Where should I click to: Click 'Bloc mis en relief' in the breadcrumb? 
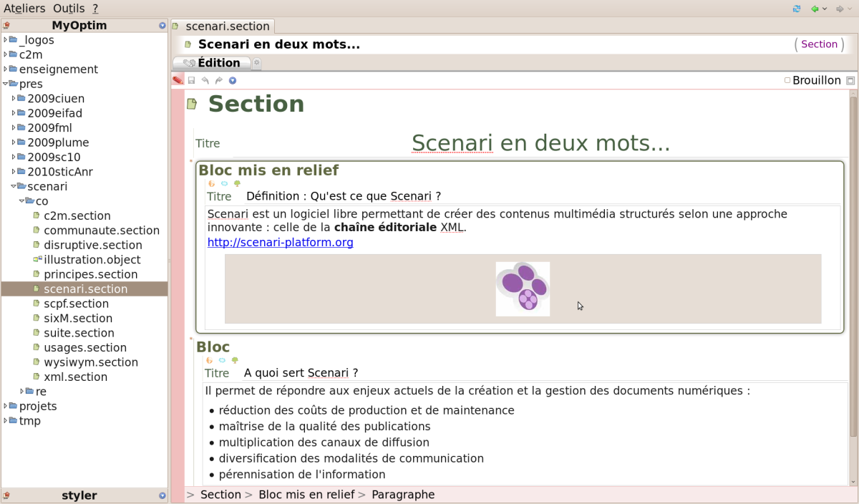tap(306, 495)
